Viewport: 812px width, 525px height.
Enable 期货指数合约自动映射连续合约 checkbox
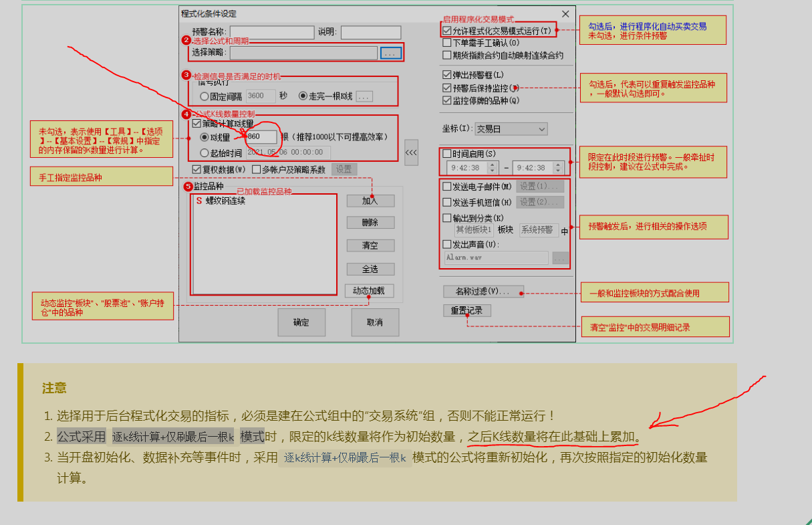click(447, 56)
